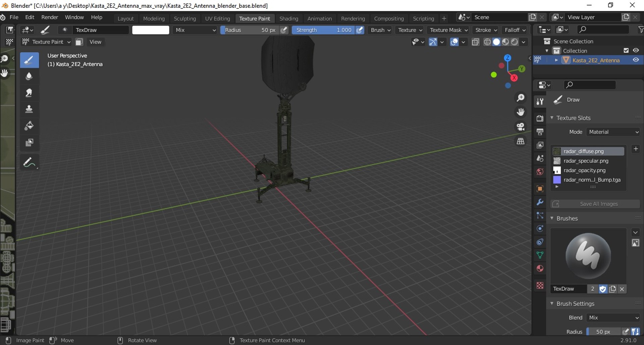Select the Annotate tool
644x345 pixels.
[29, 163]
